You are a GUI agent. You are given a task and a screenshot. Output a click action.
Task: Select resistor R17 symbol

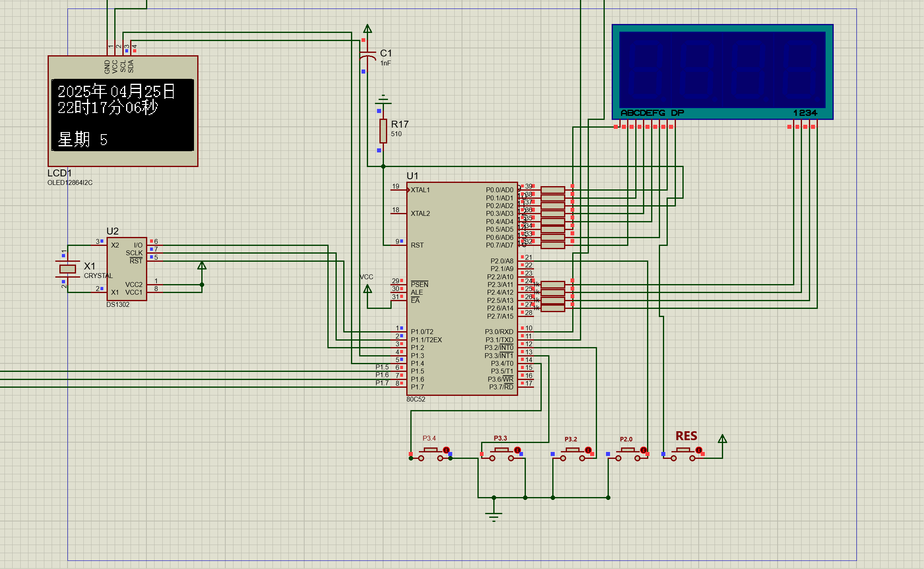[x=383, y=130]
